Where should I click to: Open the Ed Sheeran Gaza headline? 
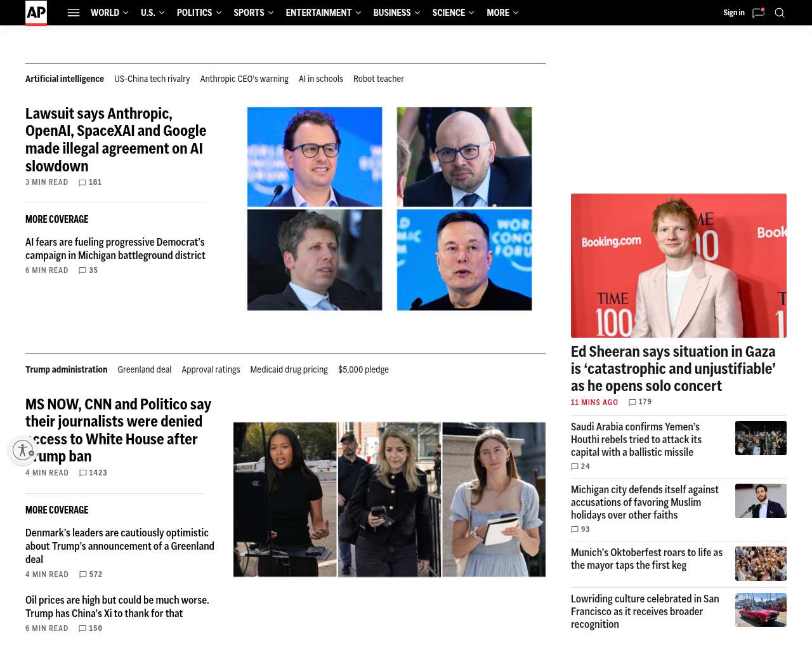coord(673,369)
